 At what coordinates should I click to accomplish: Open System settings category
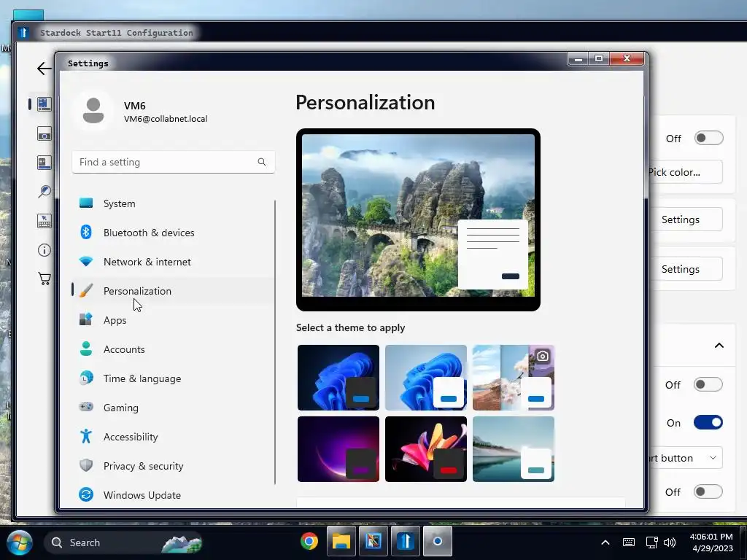173,203
